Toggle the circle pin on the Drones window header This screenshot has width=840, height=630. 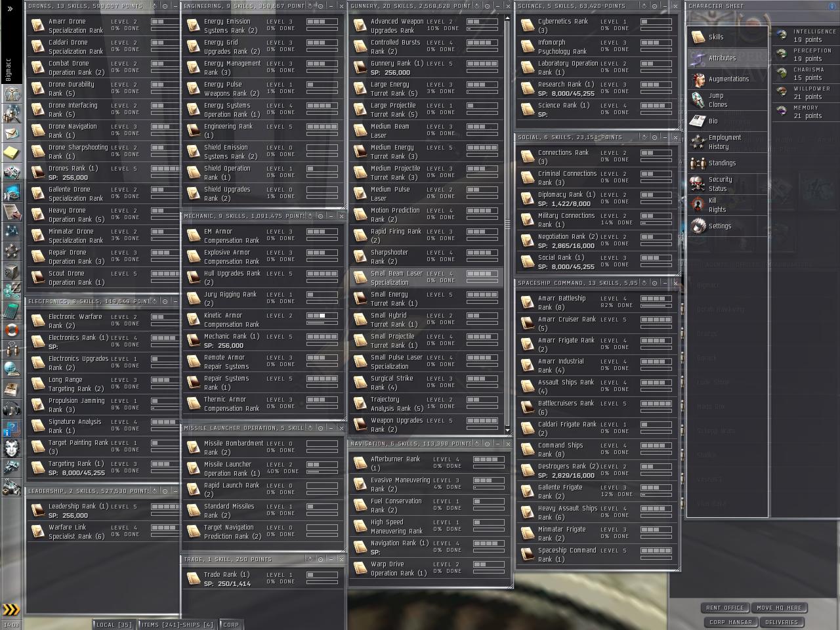click(165, 6)
